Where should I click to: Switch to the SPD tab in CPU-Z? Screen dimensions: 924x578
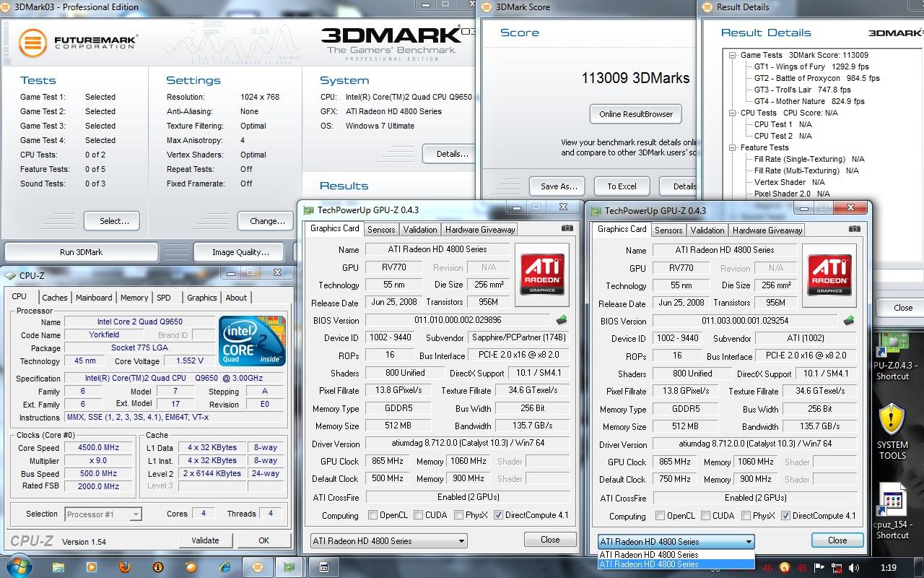point(164,298)
